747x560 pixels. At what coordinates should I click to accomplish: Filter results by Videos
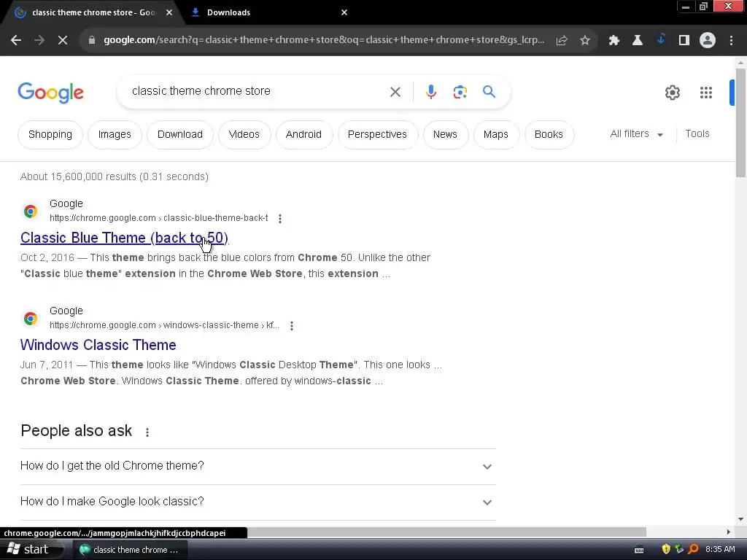244,134
